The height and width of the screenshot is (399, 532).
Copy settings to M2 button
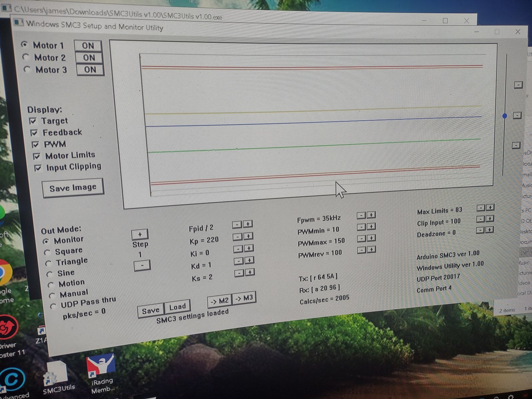pyautogui.click(x=220, y=301)
